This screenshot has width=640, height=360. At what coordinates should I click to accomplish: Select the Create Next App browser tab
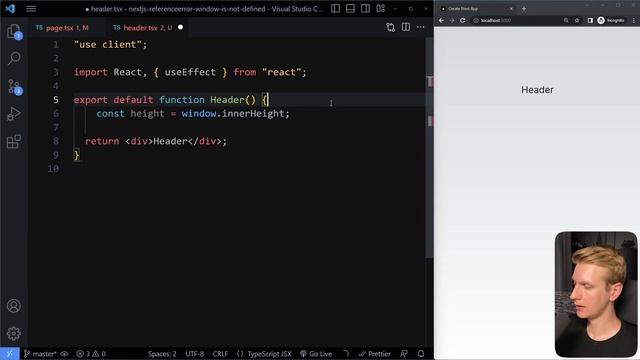click(477, 9)
